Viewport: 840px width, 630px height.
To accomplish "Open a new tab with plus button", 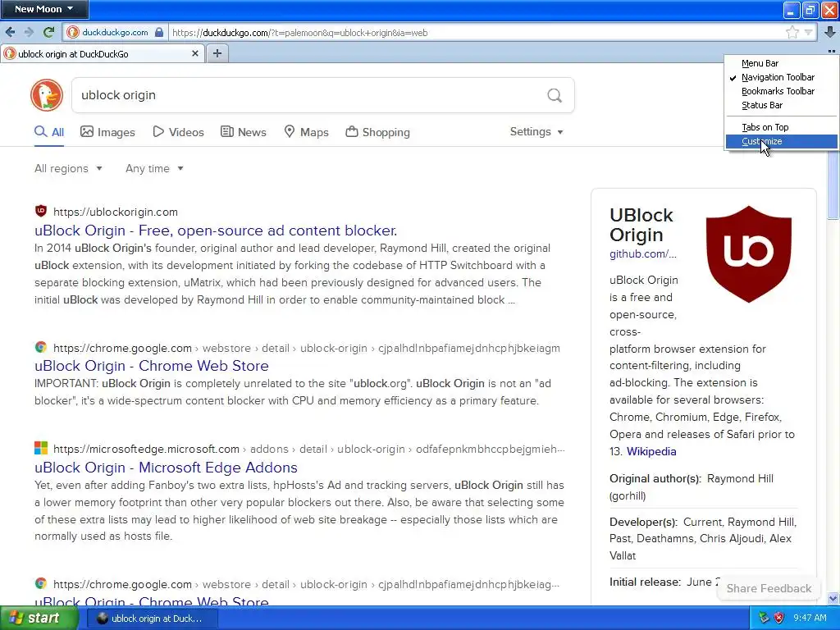I will click(x=217, y=53).
